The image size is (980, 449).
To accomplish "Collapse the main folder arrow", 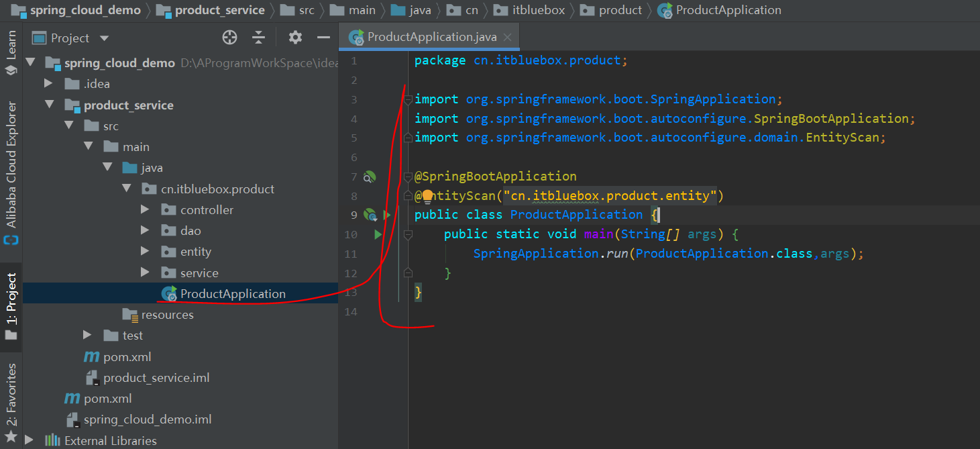I will tap(88, 147).
